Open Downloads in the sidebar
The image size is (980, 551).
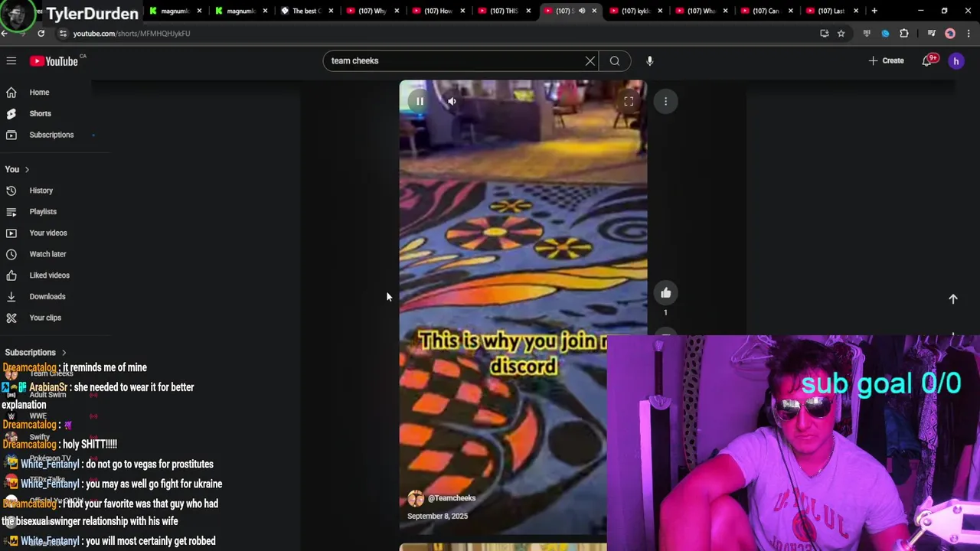(46, 296)
